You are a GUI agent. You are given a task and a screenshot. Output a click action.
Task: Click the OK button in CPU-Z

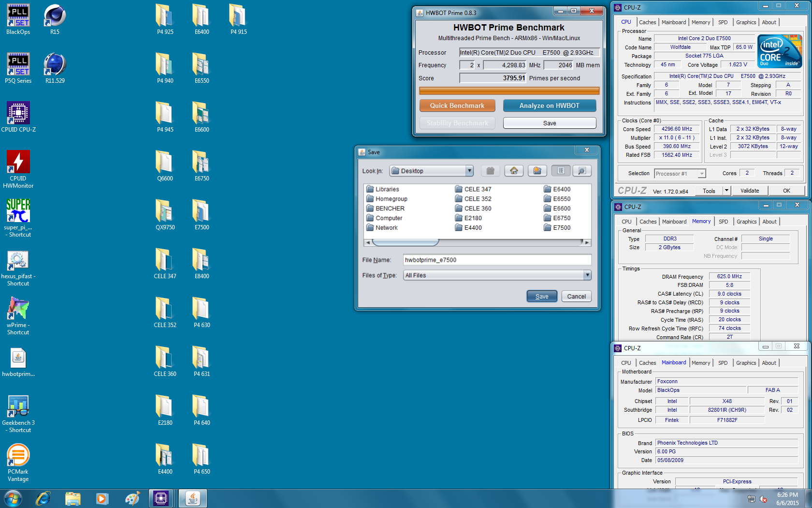(786, 191)
